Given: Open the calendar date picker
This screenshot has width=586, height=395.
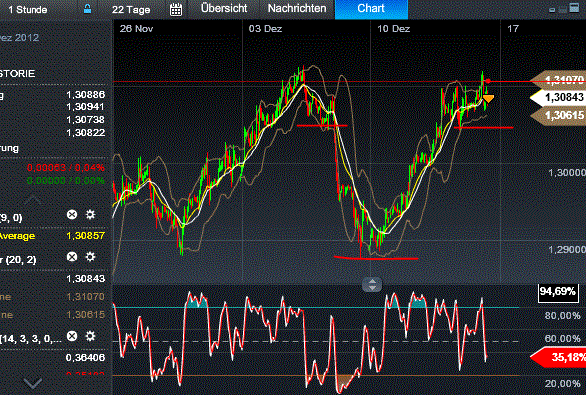Looking at the screenshot, I should (176, 9).
